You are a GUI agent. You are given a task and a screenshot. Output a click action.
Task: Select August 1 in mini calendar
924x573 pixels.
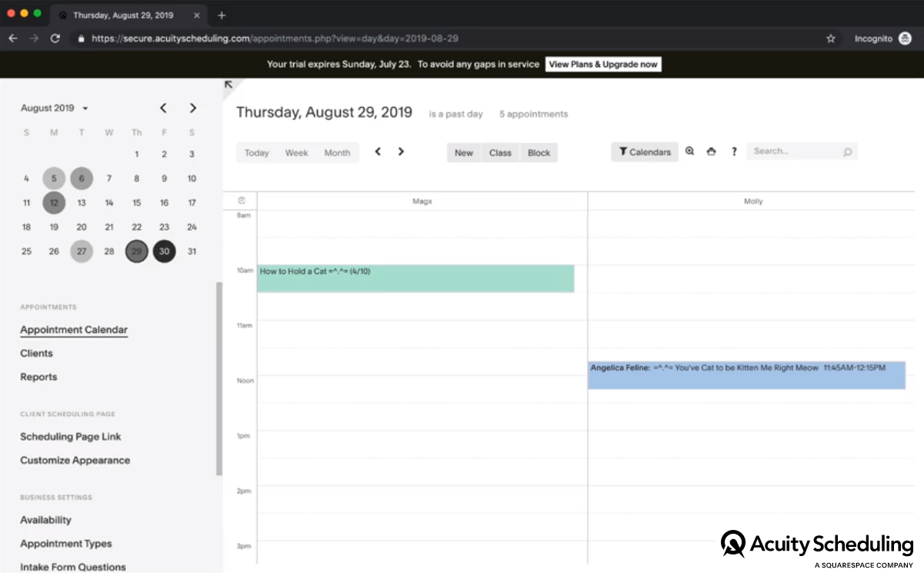[137, 155]
